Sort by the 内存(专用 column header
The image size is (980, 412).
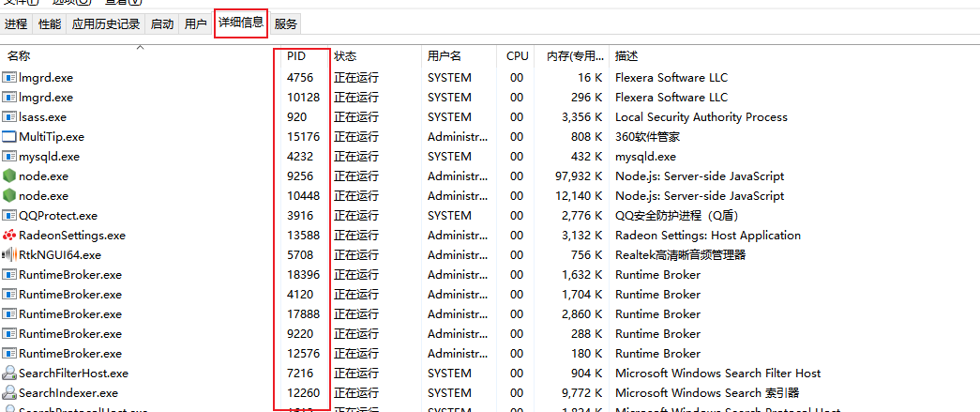click(x=576, y=56)
